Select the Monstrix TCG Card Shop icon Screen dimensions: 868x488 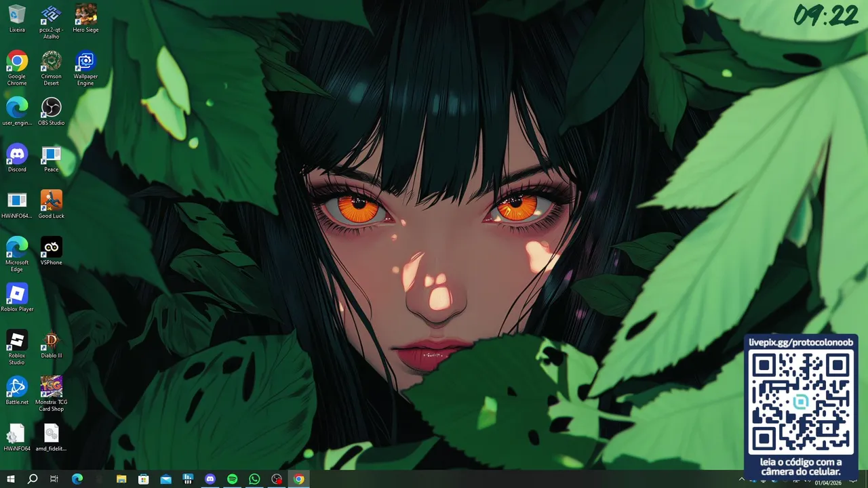pyautogui.click(x=51, y=394)
